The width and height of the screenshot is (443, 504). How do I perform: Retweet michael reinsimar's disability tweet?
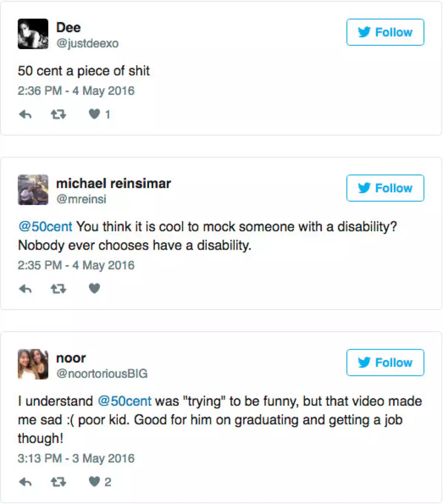[x=58, y=289]
